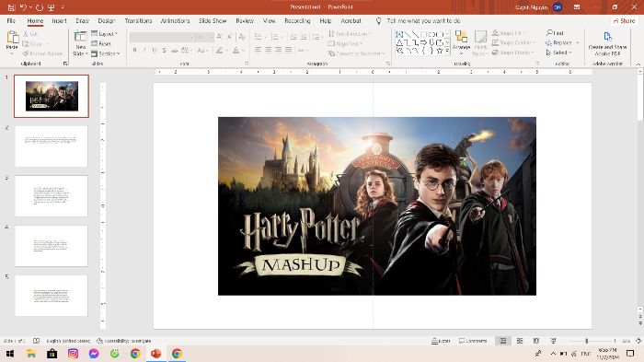Viewport: 644px width, 362px height.
Task: Open the Acrobat tab
Action: (x=351, y=20)
